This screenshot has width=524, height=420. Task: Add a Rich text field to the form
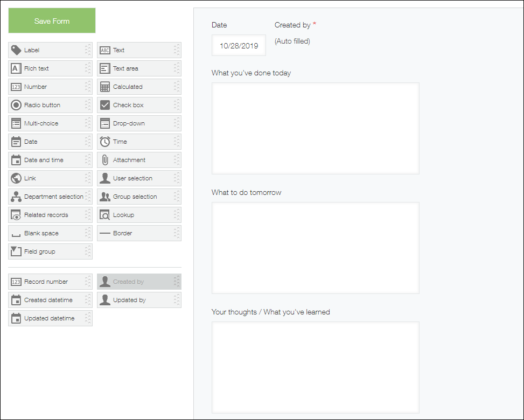pos(38,68)
